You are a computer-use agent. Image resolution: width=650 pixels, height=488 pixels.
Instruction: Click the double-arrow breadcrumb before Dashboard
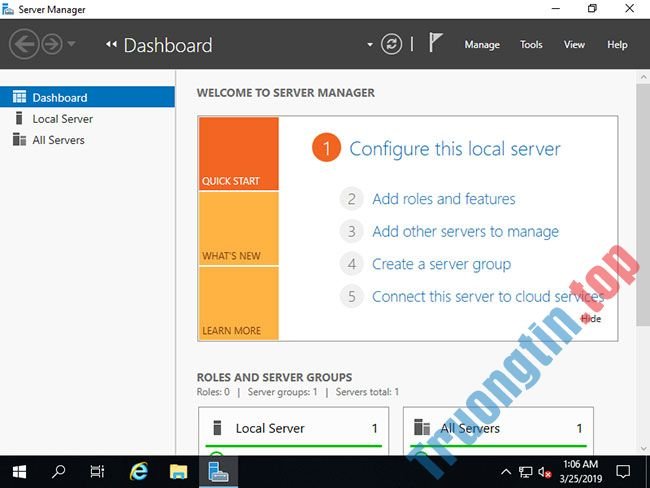(111, 44)
